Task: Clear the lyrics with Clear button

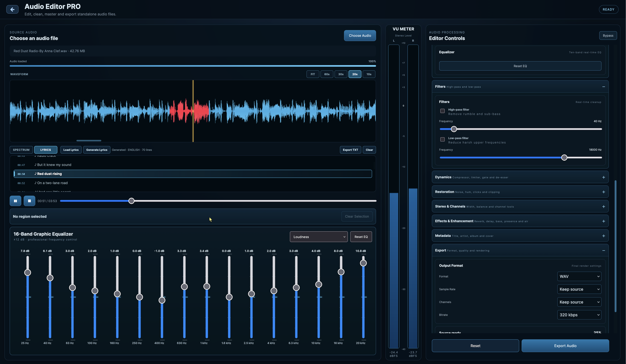Action: click(x=369, y=150)
